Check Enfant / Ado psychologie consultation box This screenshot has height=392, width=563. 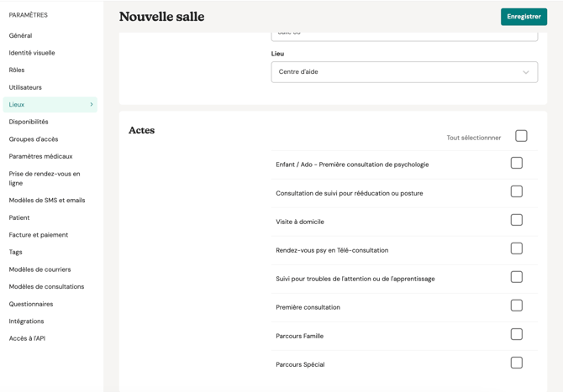pos(516,163)
